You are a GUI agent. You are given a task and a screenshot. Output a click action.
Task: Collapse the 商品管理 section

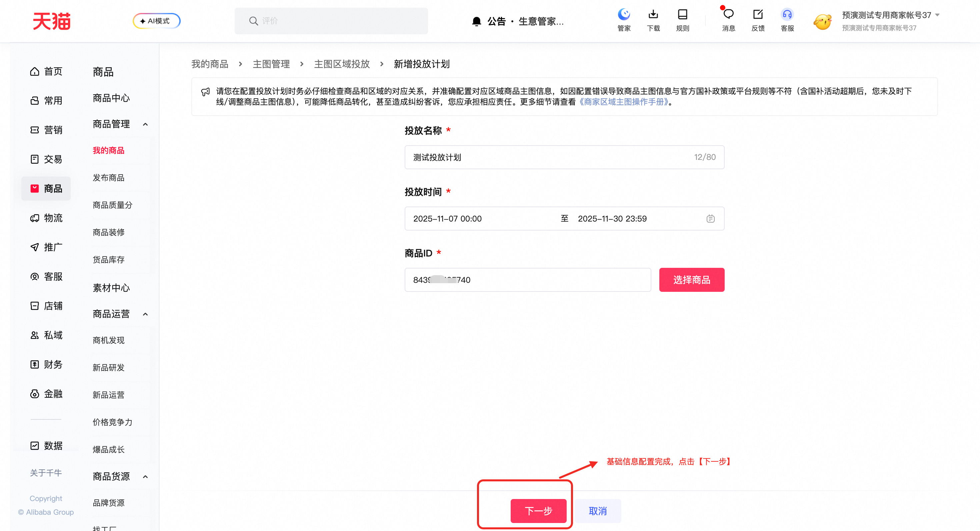click(145, 124)
